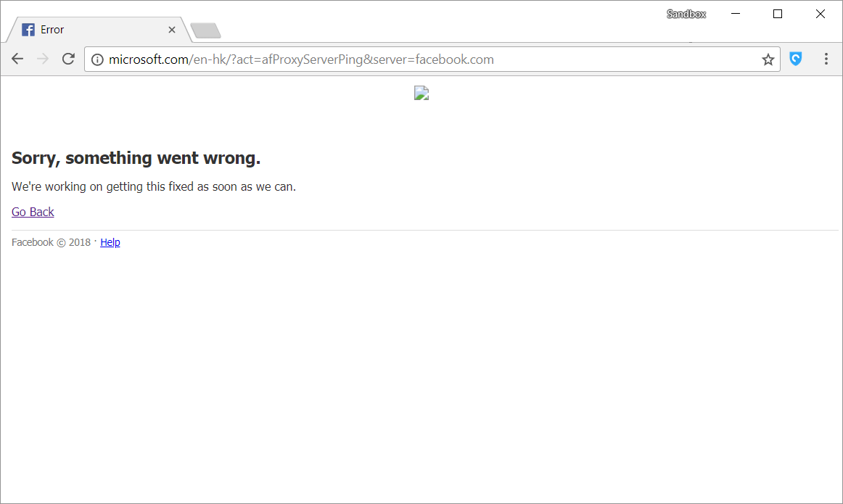Click the address bar URL field
This screenshot has height=504, width=843.
(x=432, y=59)
